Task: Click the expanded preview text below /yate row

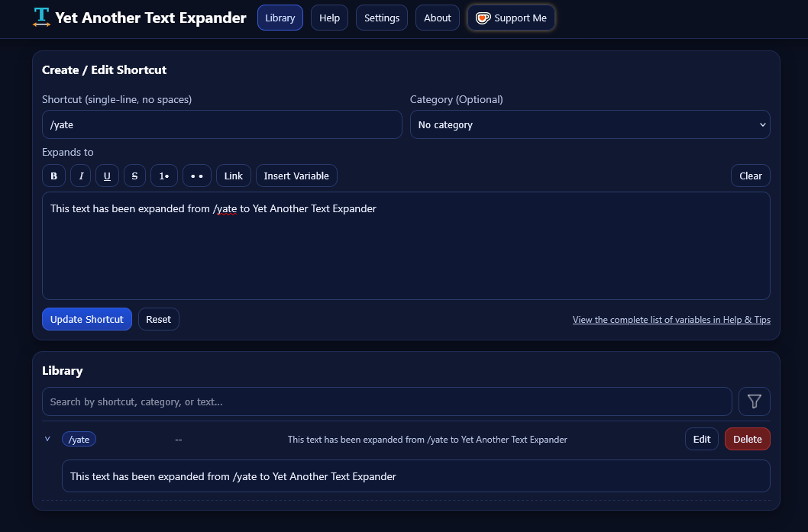Action: [x=416, y=476]
